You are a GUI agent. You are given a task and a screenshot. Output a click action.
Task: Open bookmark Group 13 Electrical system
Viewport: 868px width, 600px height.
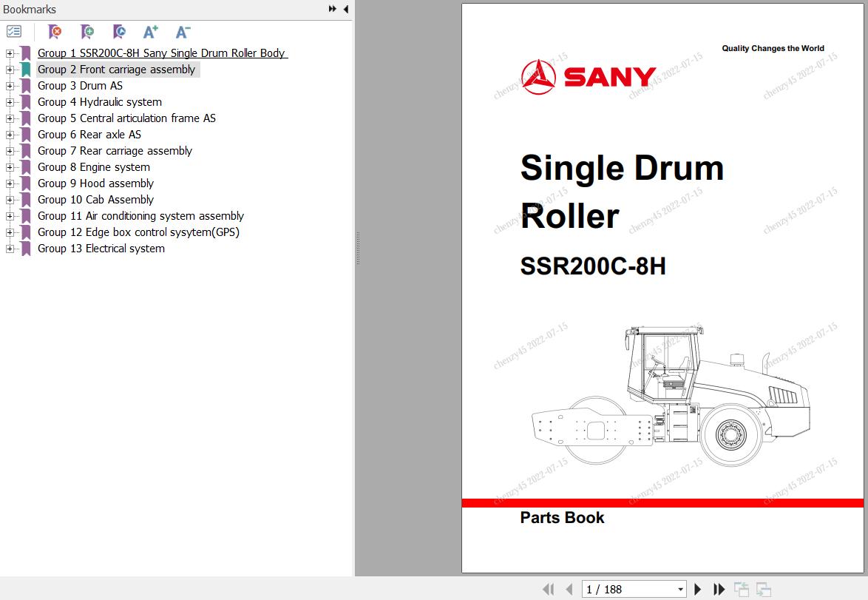click(x=101, y=248)
